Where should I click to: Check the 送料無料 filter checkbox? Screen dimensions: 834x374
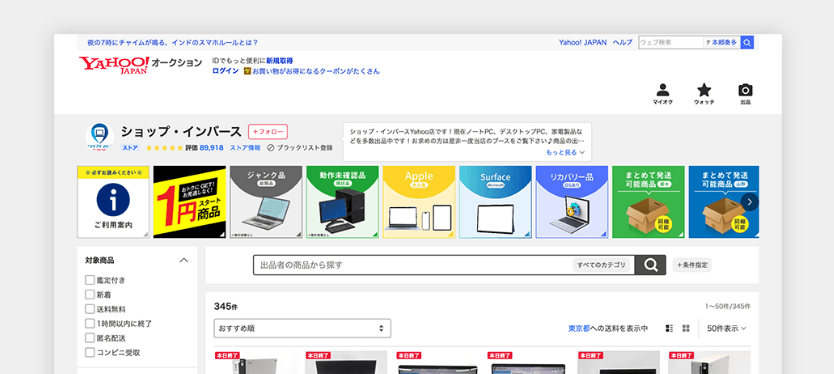point(90,309)
